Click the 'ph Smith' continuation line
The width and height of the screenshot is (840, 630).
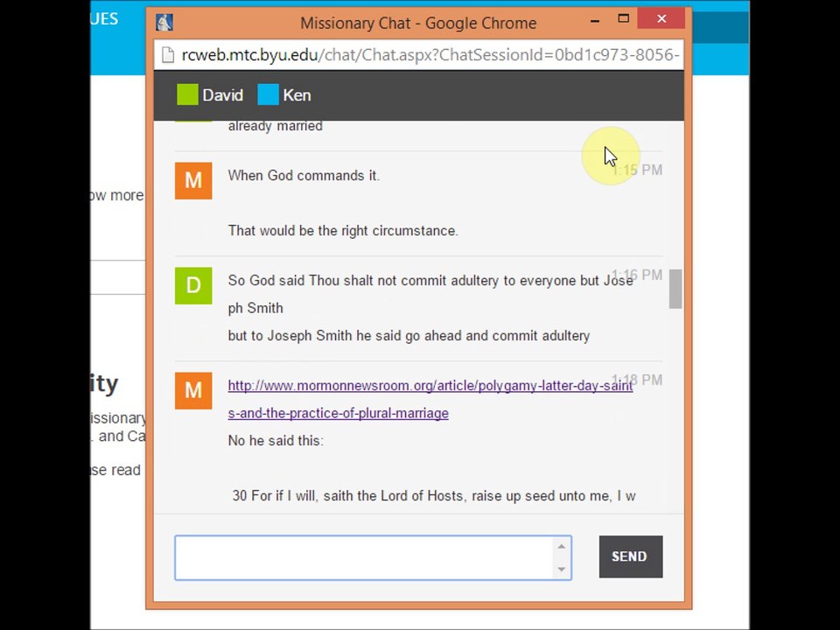(x=255, y=309)
